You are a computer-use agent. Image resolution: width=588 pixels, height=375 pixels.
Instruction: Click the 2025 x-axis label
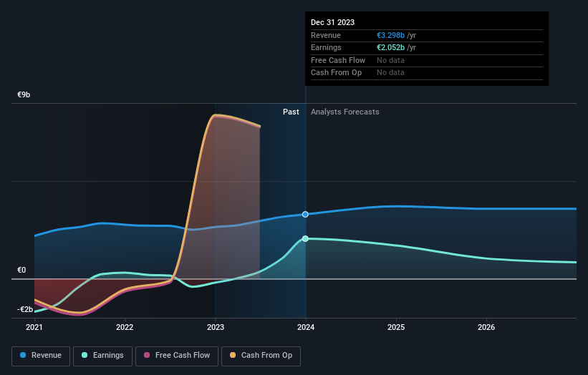[396, 328]
